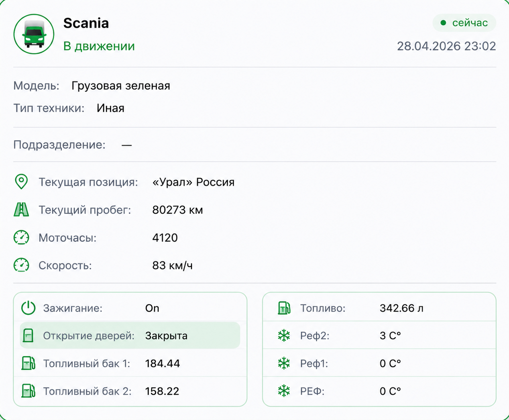The width and height of the screenshot is (509, 420).
Task: Click the Топливный бак 1: label
Action: coord(87,363)
